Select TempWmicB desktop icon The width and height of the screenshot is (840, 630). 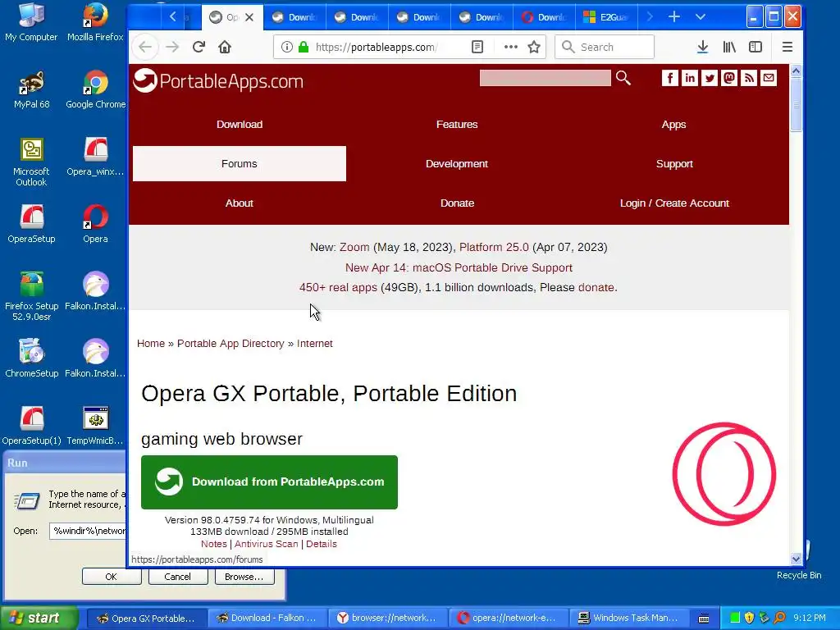[95, 426]
